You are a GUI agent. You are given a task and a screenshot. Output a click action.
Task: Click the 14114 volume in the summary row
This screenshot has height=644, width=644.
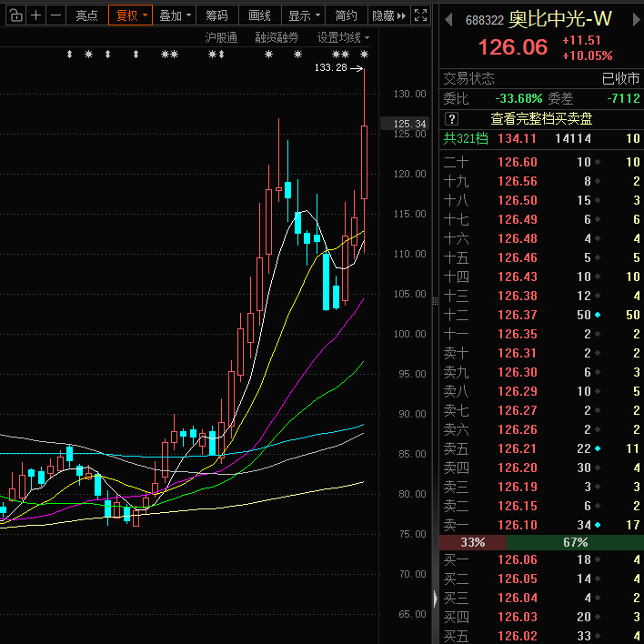click(x=573, y=138)
